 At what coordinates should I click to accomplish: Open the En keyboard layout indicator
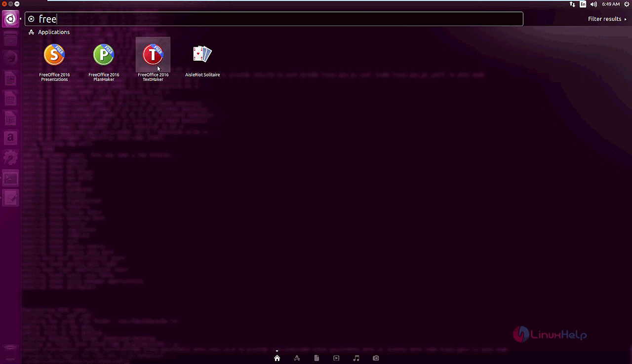[583, 4]
